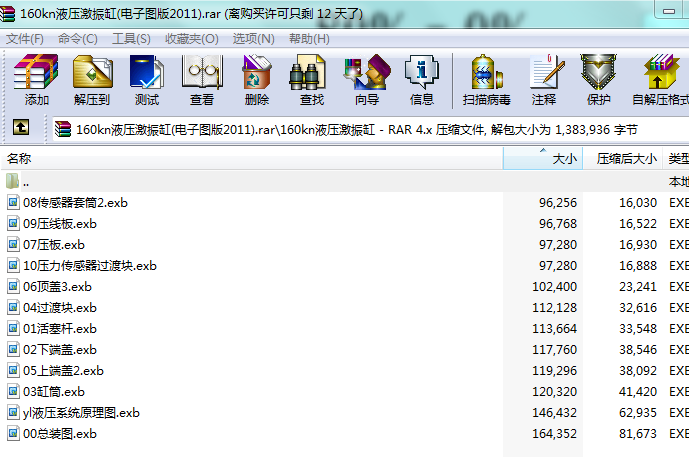Select the file 10压力传感器过渡块.exb
689x457 pixels.
pyautogui.click(x=90, y=266)
